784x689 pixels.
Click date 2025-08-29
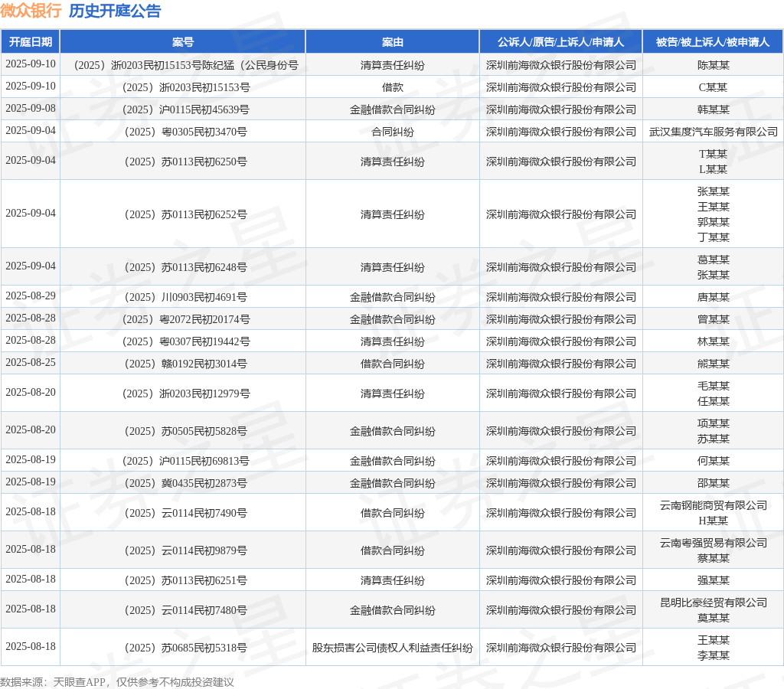coord(31,296)
